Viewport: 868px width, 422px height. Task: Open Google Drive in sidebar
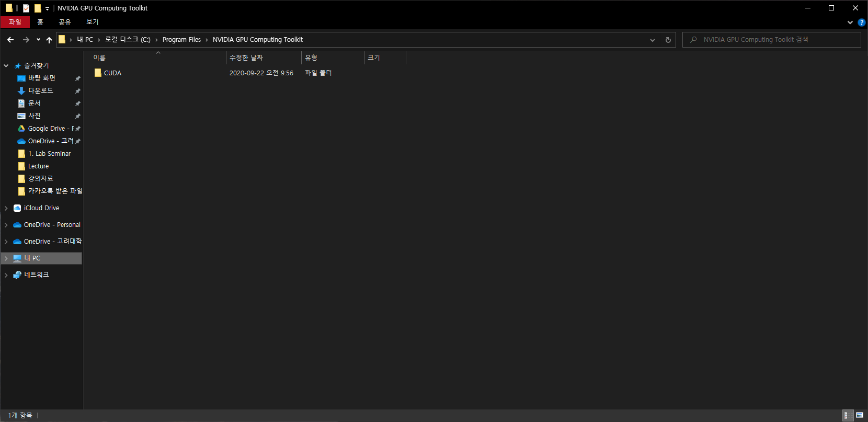coord(50,129)
